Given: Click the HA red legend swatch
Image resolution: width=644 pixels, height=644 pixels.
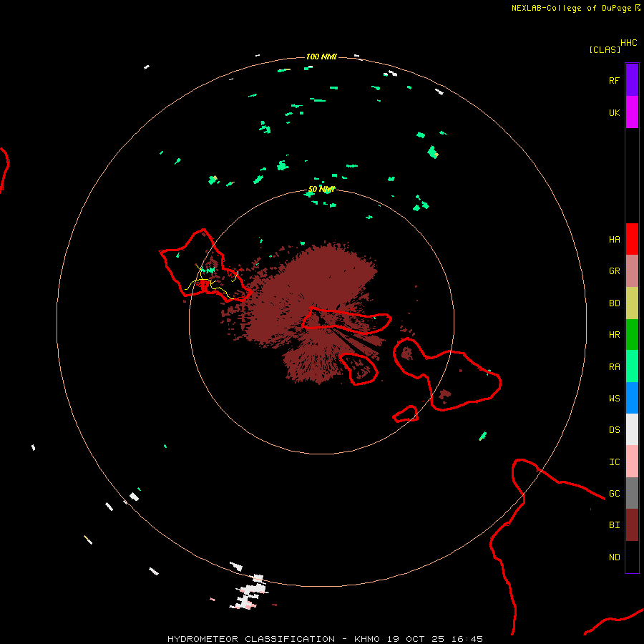Looking at the screenshot, I should tap(632, 239).
